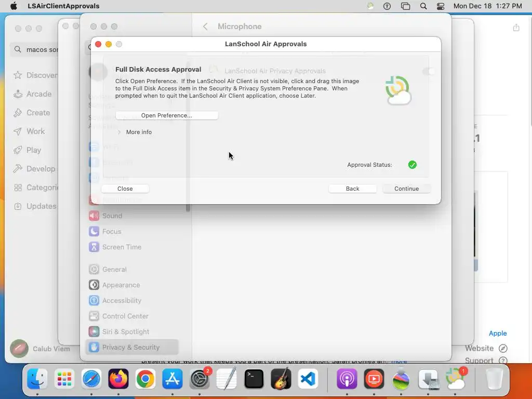
Task: Select Develop in App Store sidebar
Action: click(x=35, y=169)
